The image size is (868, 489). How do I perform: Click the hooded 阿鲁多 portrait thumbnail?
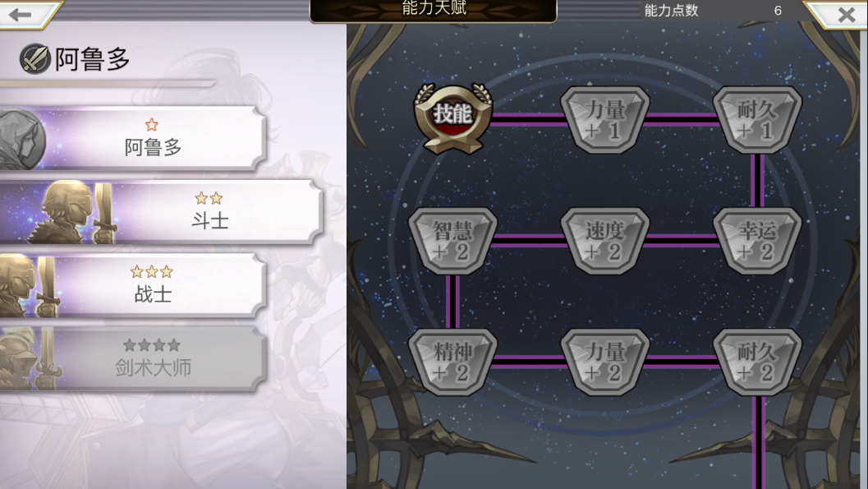point(22,138)
